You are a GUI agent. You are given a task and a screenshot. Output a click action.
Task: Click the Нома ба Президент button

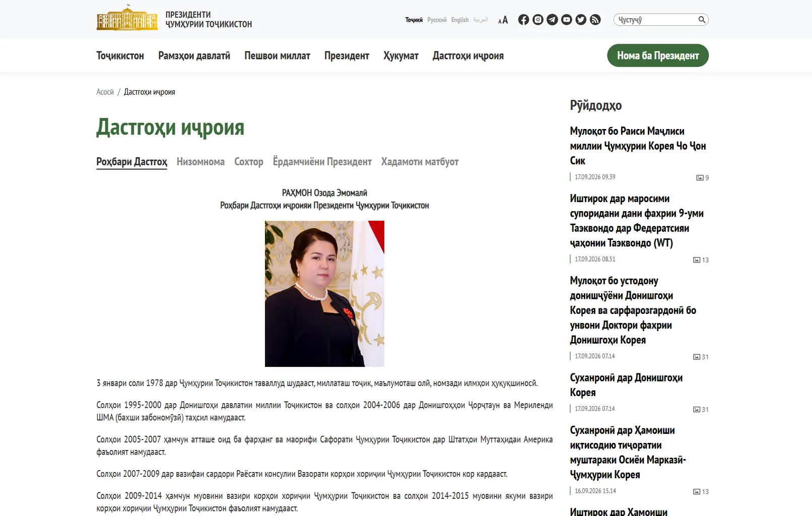coord(658,55)
